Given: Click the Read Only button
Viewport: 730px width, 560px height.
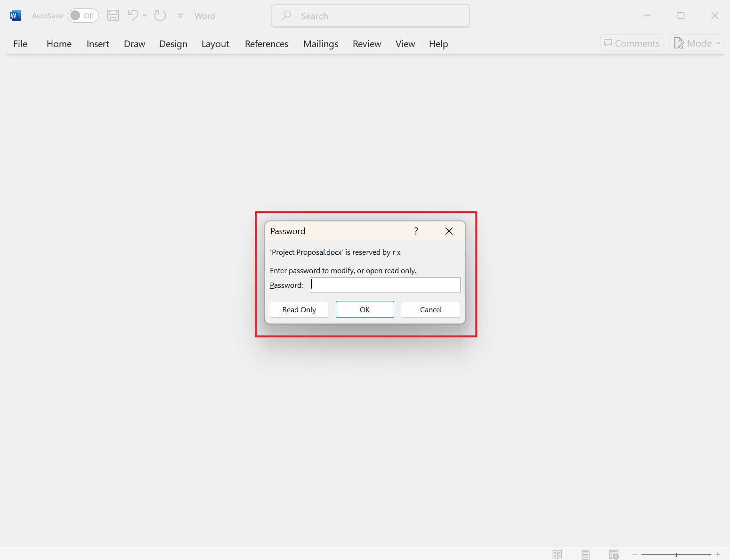Looking at the screenshot, I should [x=299, y=309].
